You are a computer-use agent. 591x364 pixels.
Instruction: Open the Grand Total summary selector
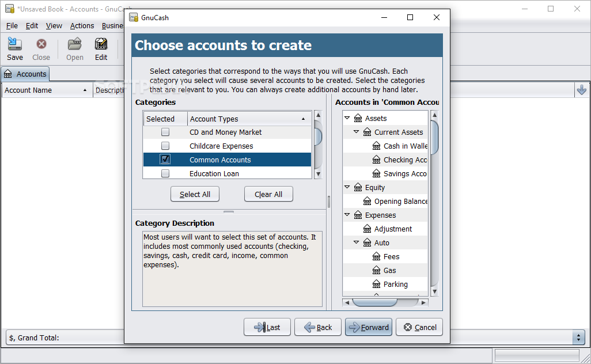(578, 338)
